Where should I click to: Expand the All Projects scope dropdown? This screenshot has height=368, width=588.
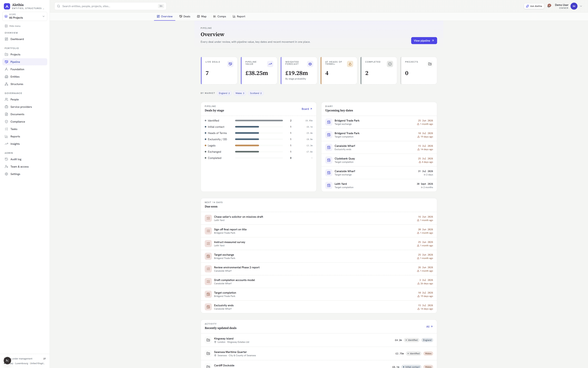[25, 16]
